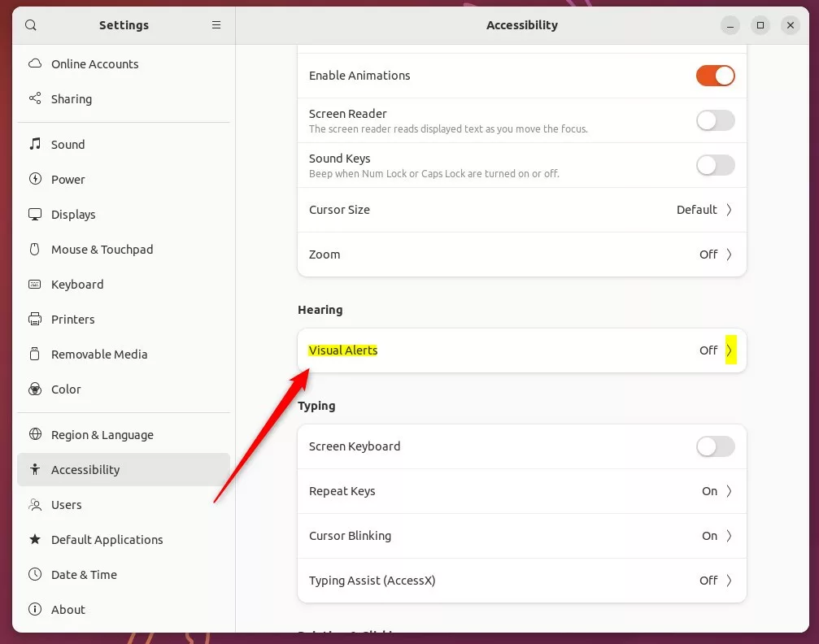
Task: Switch to Displays panel
Action: [124, 214]
